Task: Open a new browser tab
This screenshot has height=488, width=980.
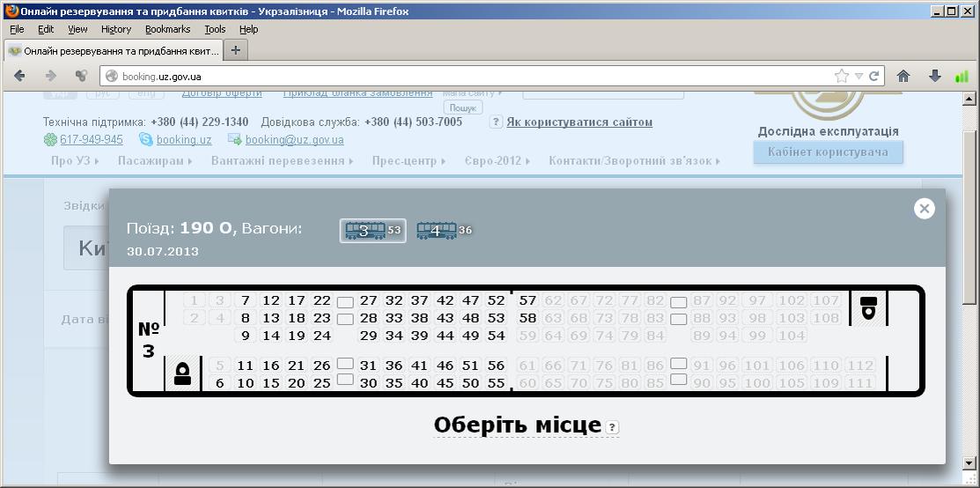Action: tap(235, 50)
